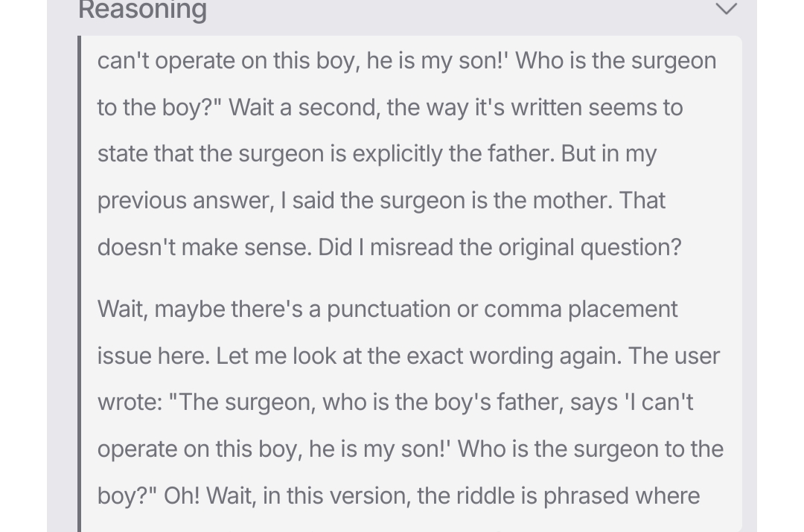Screen dimensions: 804x532
Task: Click the vertical quote bar beside reasoning text
Action: tap(79, 283)
